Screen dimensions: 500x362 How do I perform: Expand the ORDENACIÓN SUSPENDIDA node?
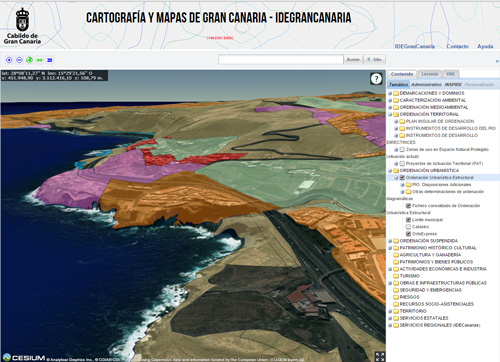pos(390,241)
